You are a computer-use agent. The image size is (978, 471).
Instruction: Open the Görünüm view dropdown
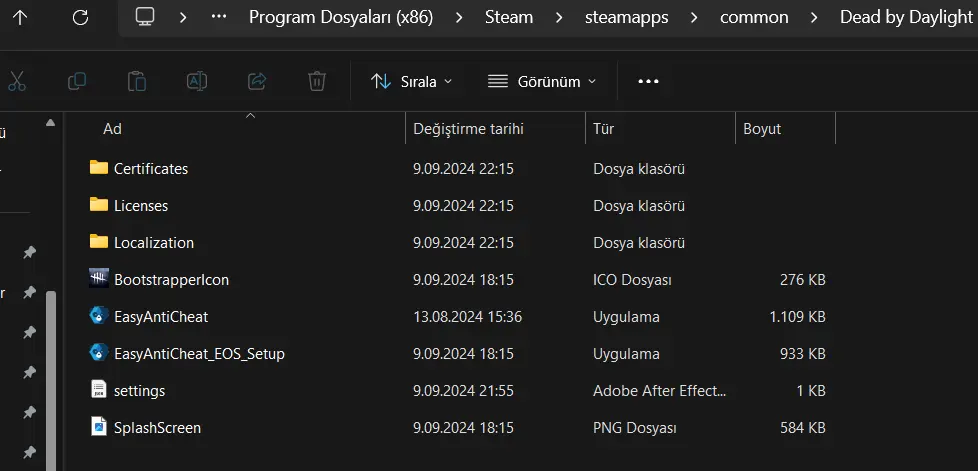[542, 81]
